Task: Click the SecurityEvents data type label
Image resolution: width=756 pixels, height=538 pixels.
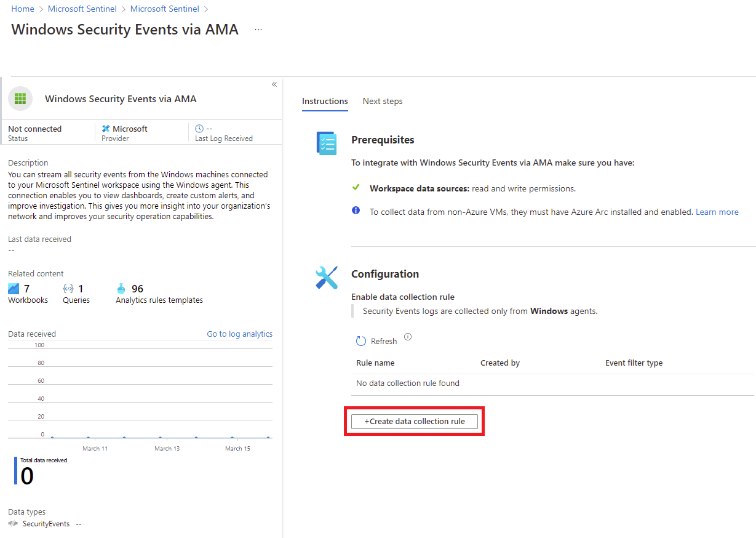Action: pyautogui.click(x=46, y=524)
